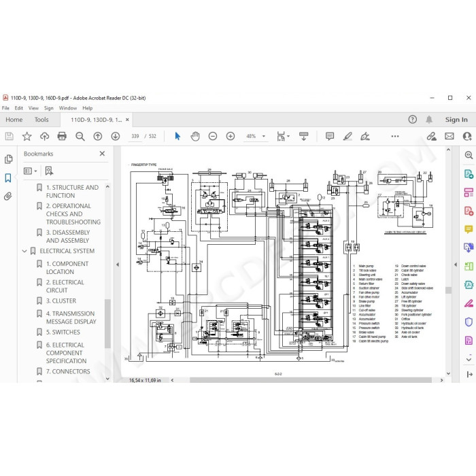476x476 pixels.
Task: Open the search tool in the right pane
Action: pos(469,155)
